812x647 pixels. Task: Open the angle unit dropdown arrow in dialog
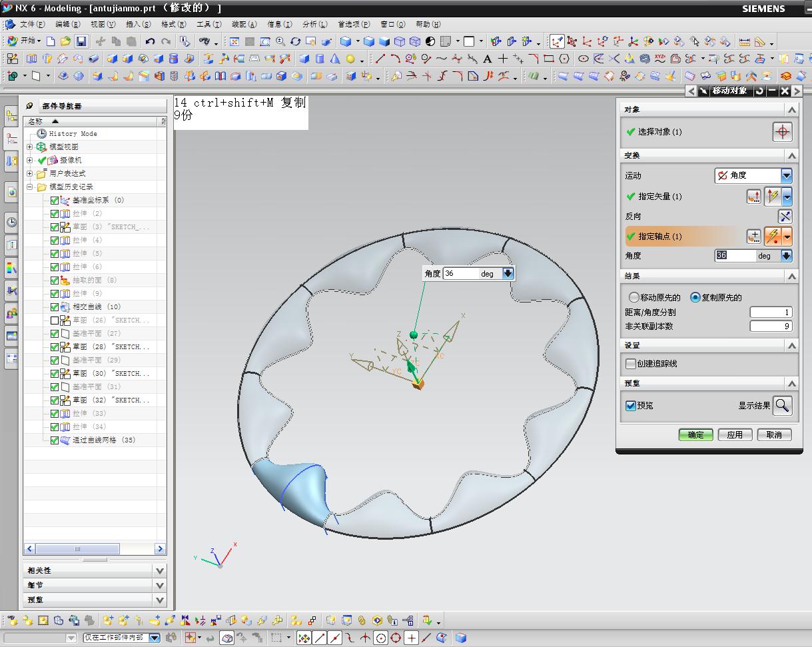pos(786,256)
